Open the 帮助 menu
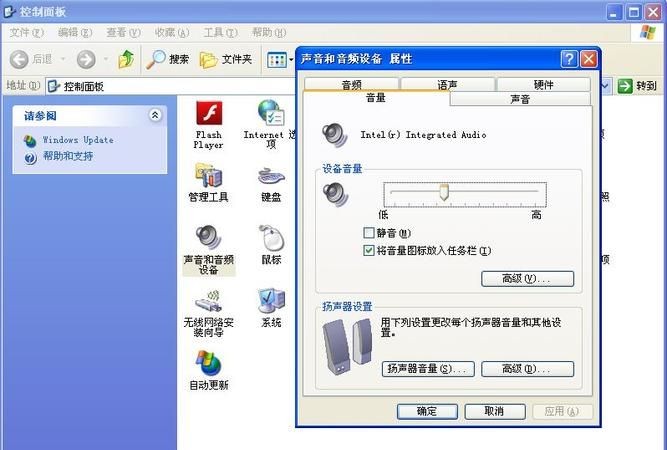 pyautogui.click(x=269, y=33)
